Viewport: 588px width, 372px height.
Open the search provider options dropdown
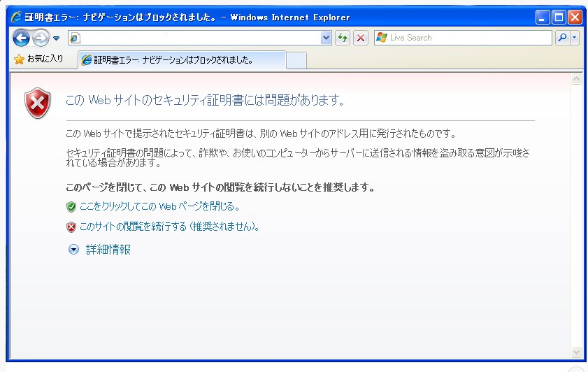(x=575, y=38)
